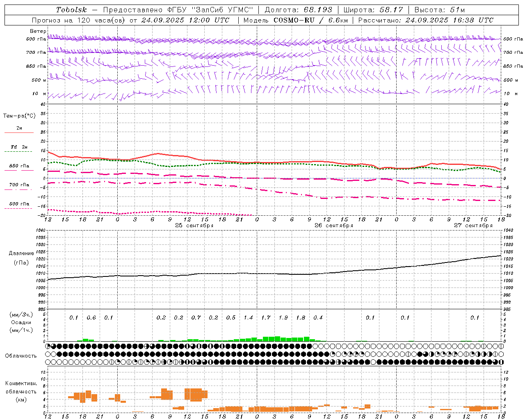Click the Тем-ра(°C) panel label
Image resolution: width=525 pixels, height=420 pixels.
tap(19, 116)
